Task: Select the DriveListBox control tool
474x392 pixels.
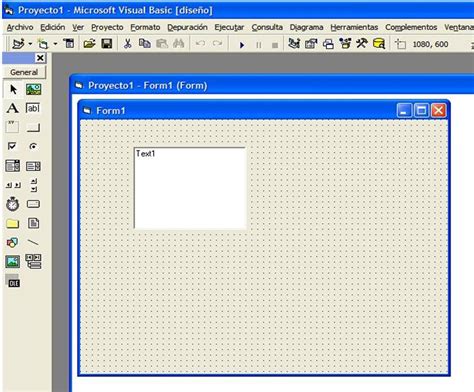Action: [x=33, y=204]
